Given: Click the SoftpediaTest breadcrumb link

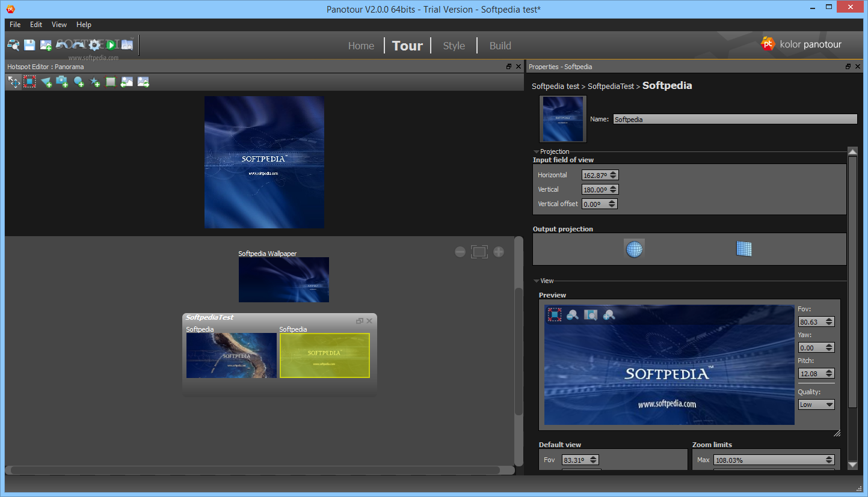Looking at the screenshot, I should pos(611,87).
